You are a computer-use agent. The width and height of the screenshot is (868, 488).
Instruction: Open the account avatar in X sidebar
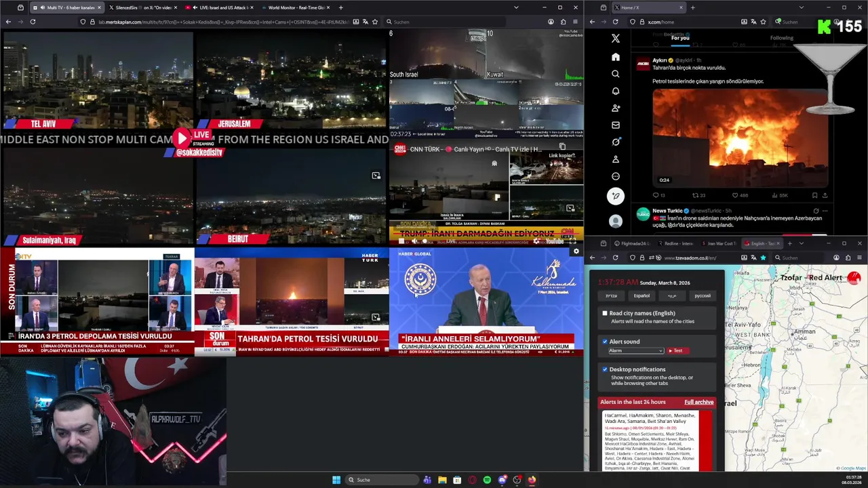pyautogui.click(x=615, y=221)
